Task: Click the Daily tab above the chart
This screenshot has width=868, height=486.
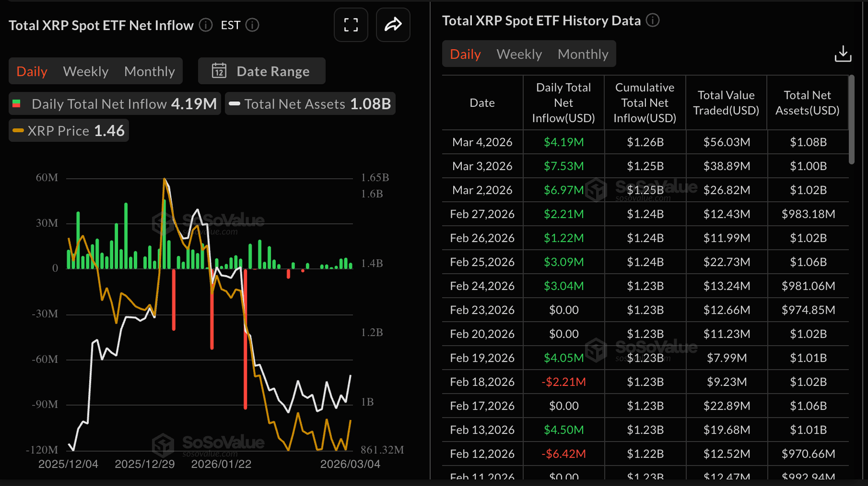Action: 32,71
